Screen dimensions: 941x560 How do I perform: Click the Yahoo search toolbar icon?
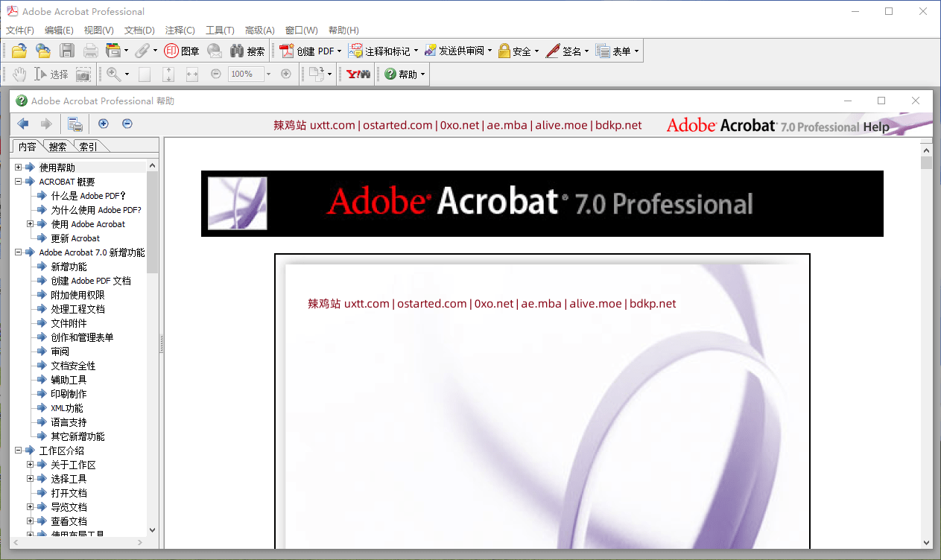358,74
